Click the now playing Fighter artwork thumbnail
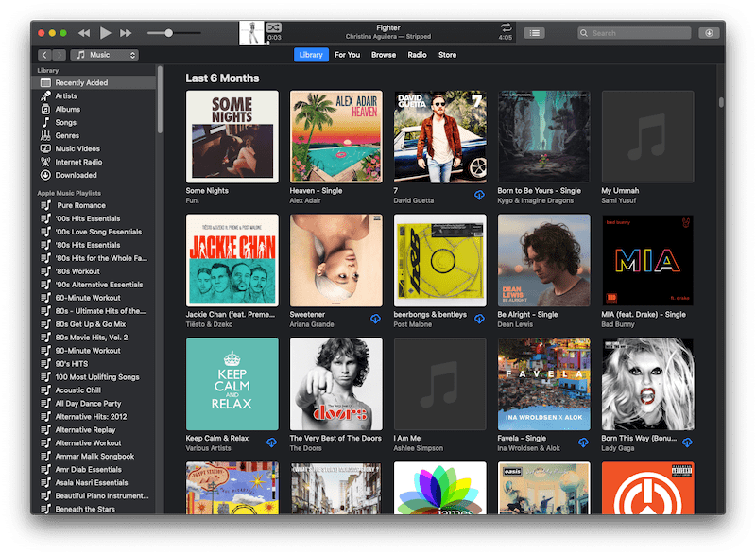The width and height of the screenshot is (756, 555). pos(251,33)
